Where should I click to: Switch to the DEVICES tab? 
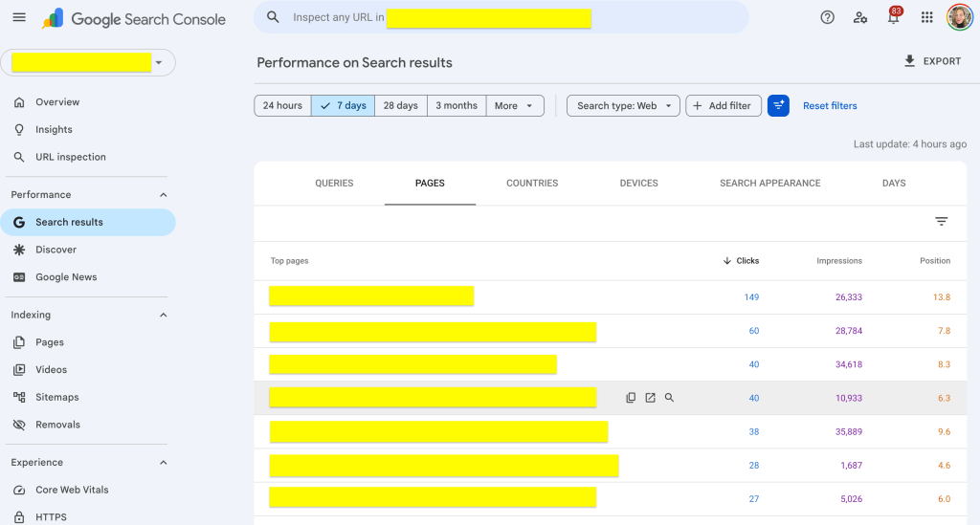coord(638,183)
